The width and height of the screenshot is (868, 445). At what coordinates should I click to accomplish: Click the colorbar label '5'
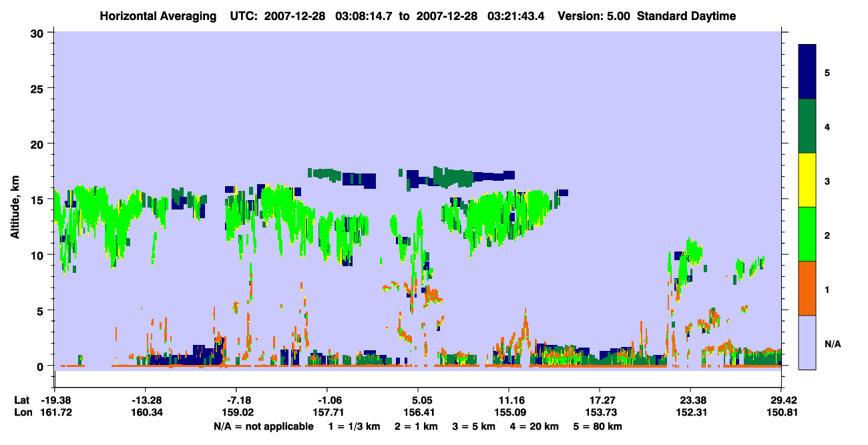[x=827, y=71]
